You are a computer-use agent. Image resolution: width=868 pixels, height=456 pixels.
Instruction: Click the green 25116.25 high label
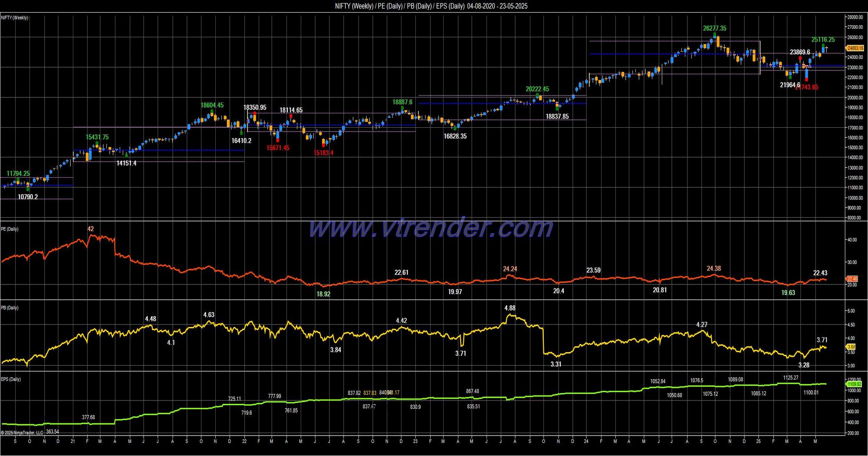(x=823, y=40)
